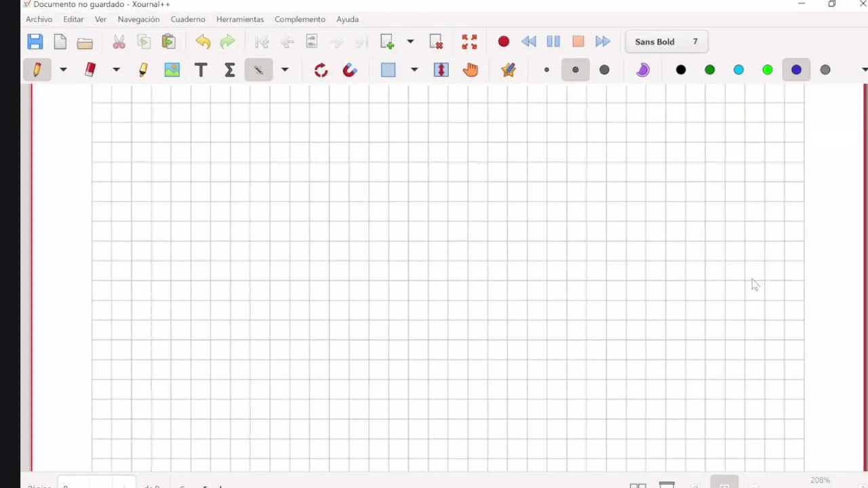Open new page options dropdown arrow
Image resolution: width=868 pixels, height=488 pixels.
click(410, 42)
